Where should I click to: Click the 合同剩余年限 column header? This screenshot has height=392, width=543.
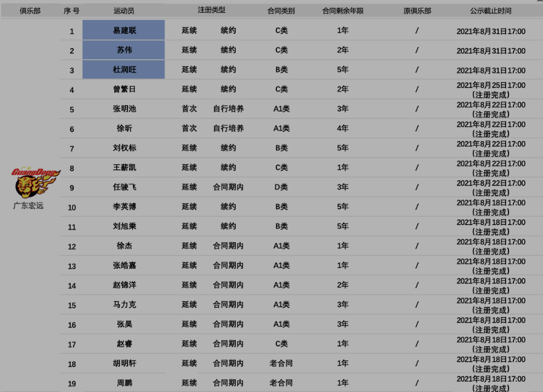(x=343, y=11)
